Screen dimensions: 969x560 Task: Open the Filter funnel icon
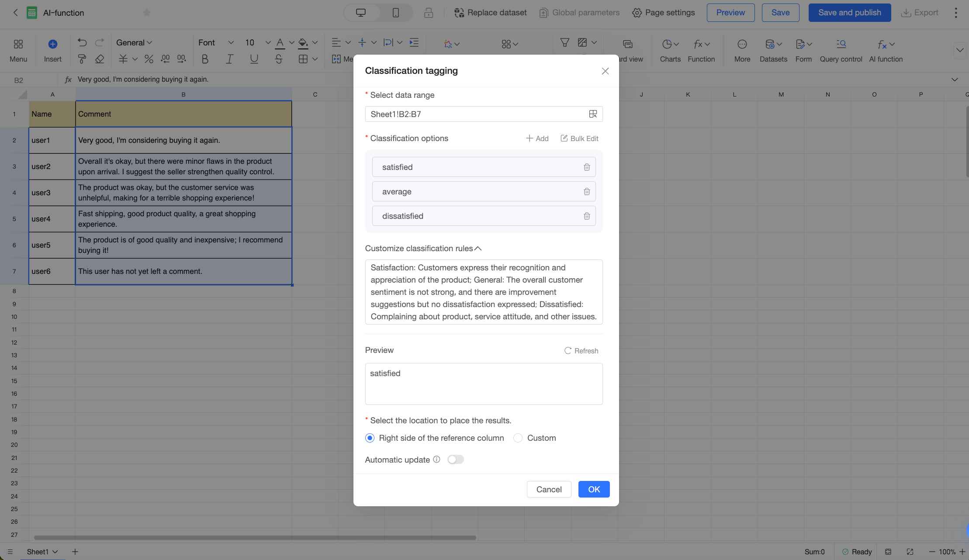(x=565, y=42)
